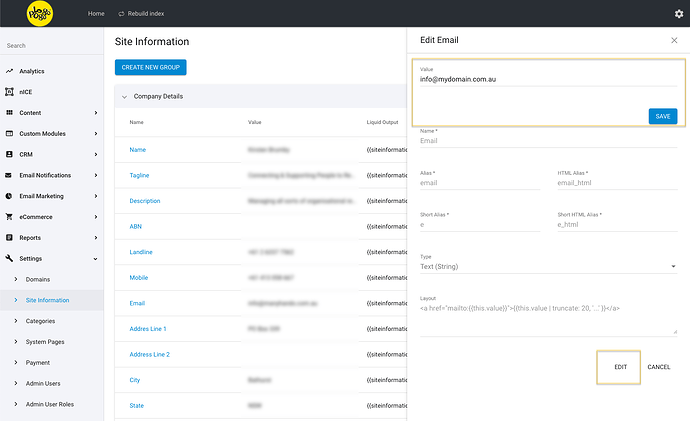This screenshot has width=690, height=421.
Task: Click the HTML Alias field
Action: coord(617,183)
